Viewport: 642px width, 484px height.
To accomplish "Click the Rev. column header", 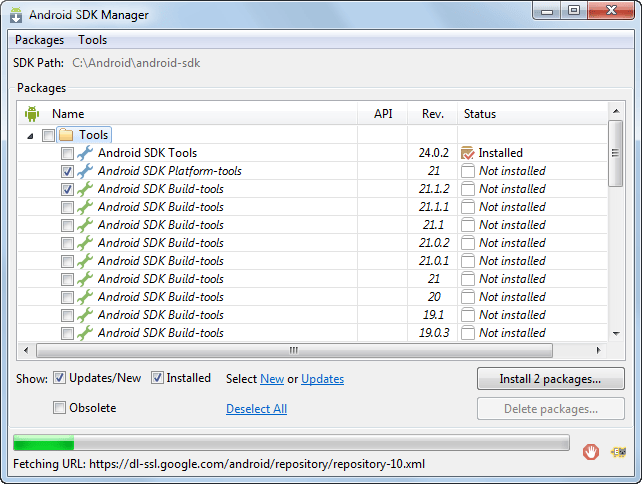I will click(433, 113).
